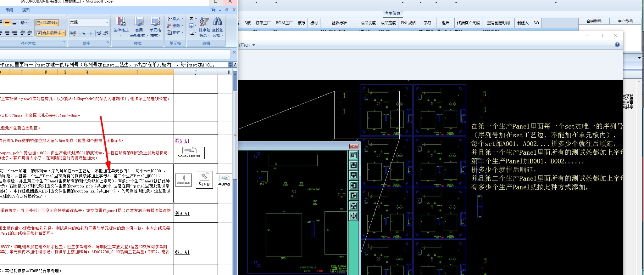Image resolution: width=644 pixels, height=275 pixels.
Task: Click pan left tool in zoom popup
Action: pos(353,186)
